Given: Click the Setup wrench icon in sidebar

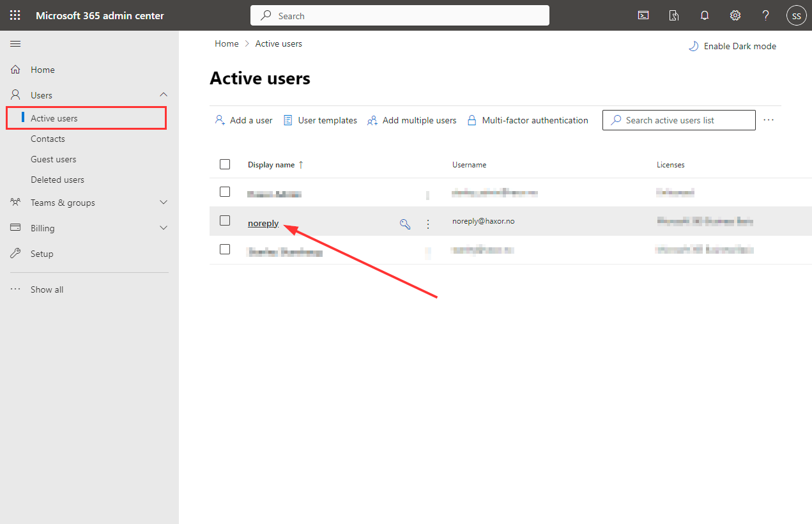Looking at the screenshot, I should point(16,254).
